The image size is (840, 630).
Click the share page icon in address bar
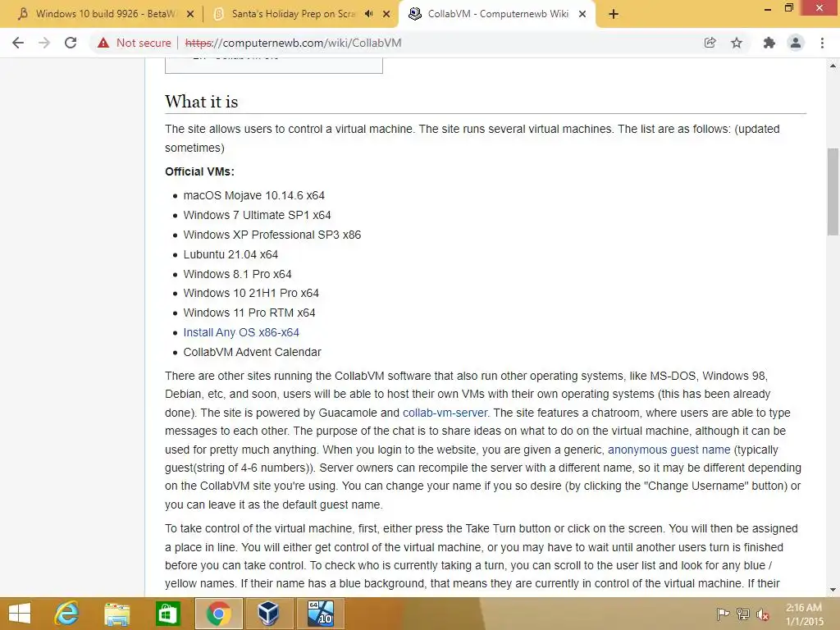pos(710,43)
